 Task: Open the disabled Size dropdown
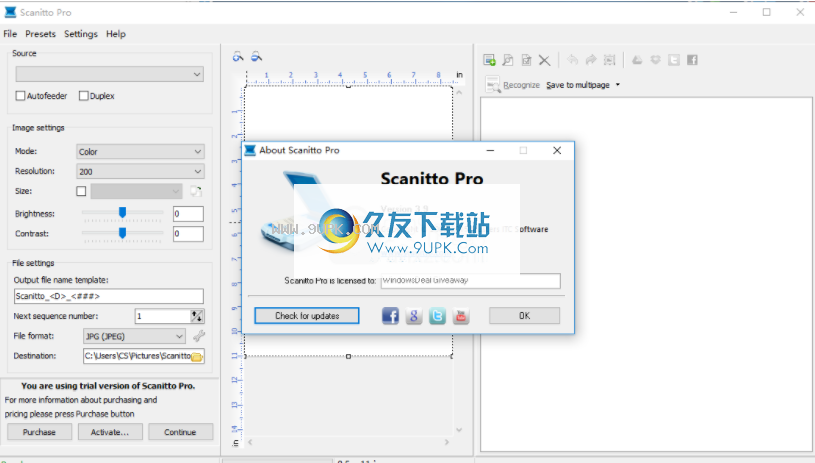pos(137,191)
